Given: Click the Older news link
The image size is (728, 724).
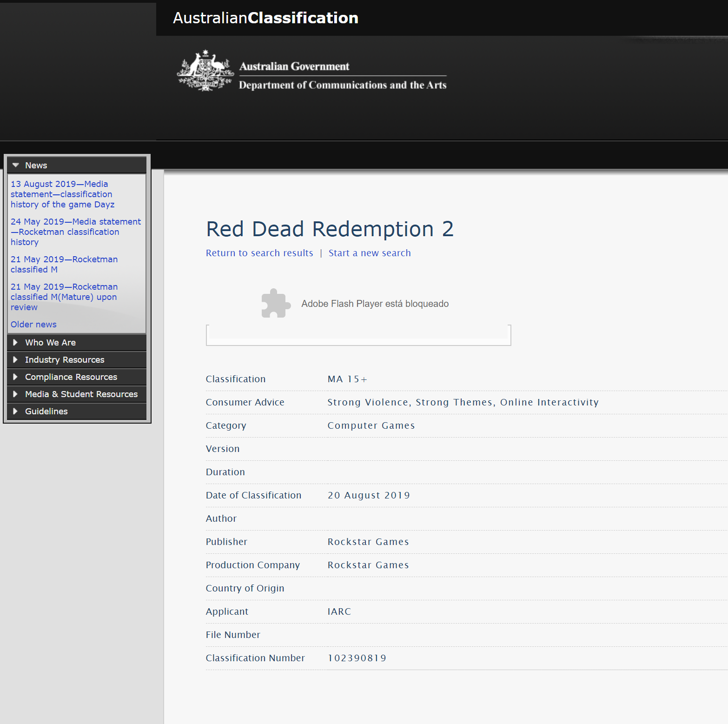Looking at the screenshot, I should pyautogui.click(x=33, y=325).
